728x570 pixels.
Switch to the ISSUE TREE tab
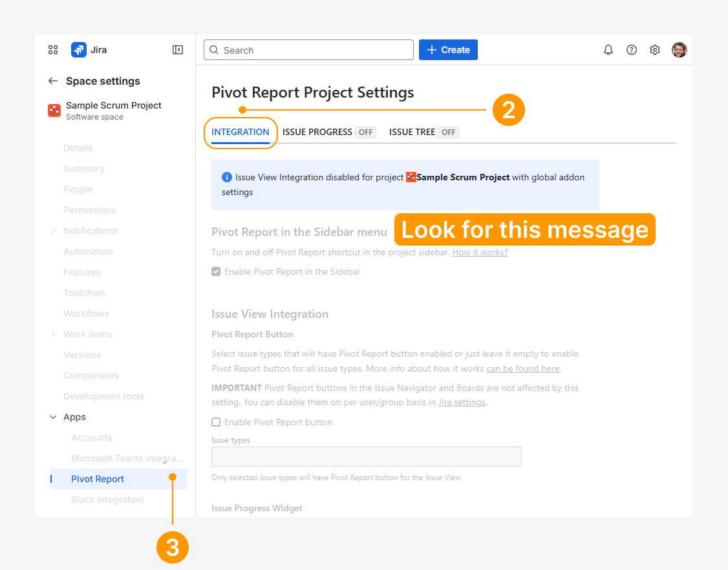coord(412,132)
